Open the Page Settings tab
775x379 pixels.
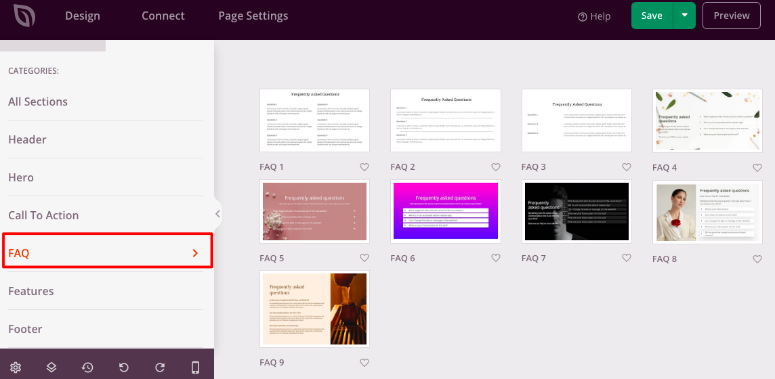253,16
